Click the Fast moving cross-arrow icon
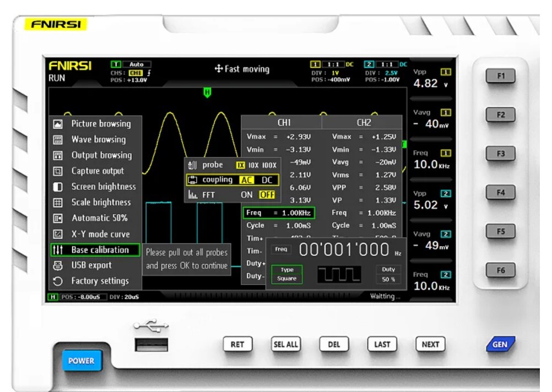This screenshot has height=392, width=552. [x=219, y=69]
